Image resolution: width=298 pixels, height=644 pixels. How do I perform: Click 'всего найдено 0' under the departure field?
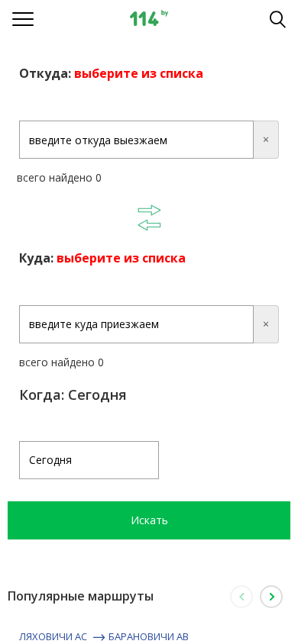(x=59, y=179)
